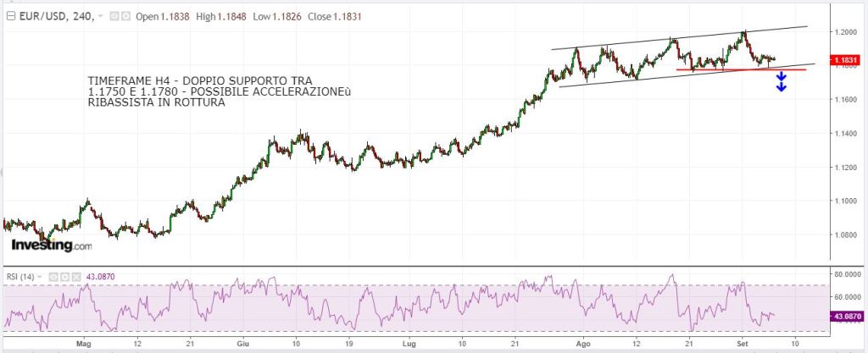Open dropdown arrow next to EUR/USD, 240
The width and height of the screenshot is (868, 353).
(x=102, y=16)
